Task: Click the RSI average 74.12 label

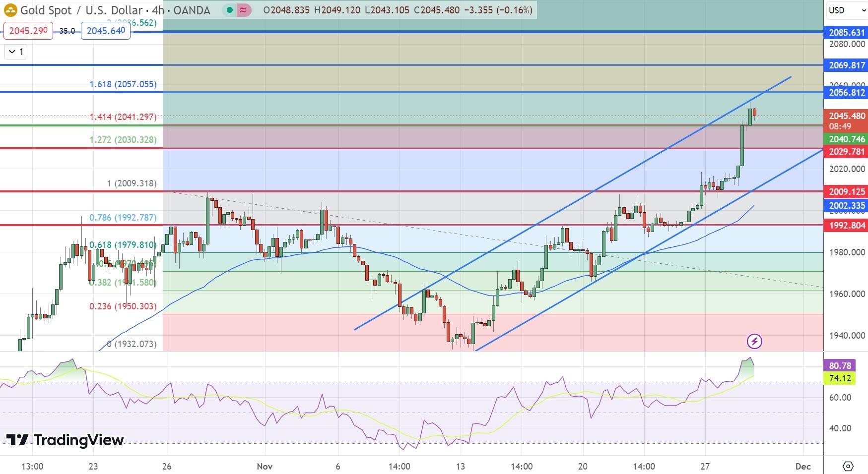Action: 840,378
